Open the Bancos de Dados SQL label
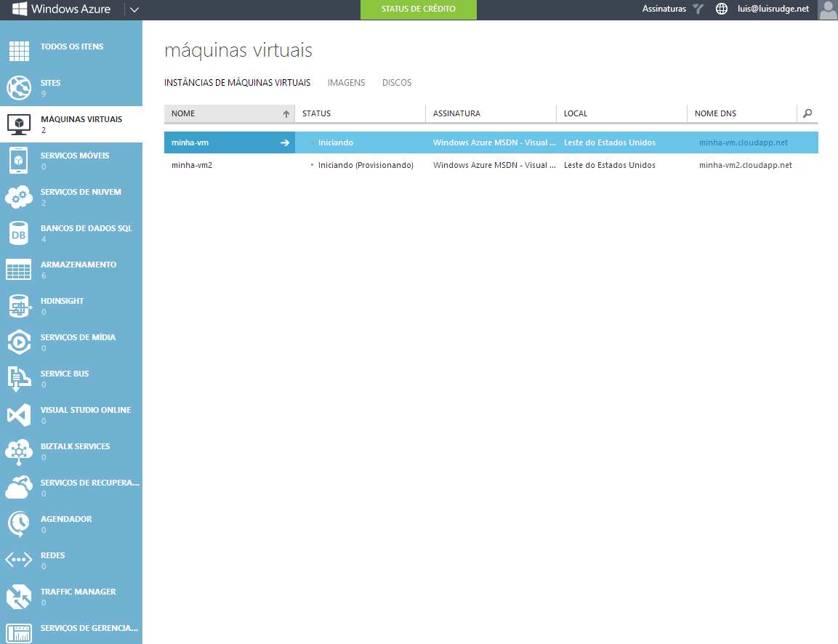The height and width of the screenshot is (644, 838). pos(86,228)
